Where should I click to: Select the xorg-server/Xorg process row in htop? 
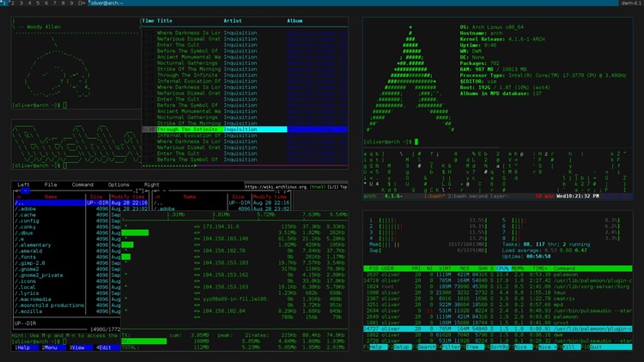coord(498,287)
